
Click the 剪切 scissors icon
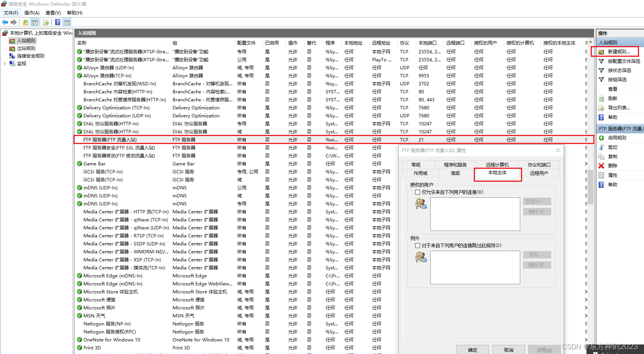tap(601, 147)
